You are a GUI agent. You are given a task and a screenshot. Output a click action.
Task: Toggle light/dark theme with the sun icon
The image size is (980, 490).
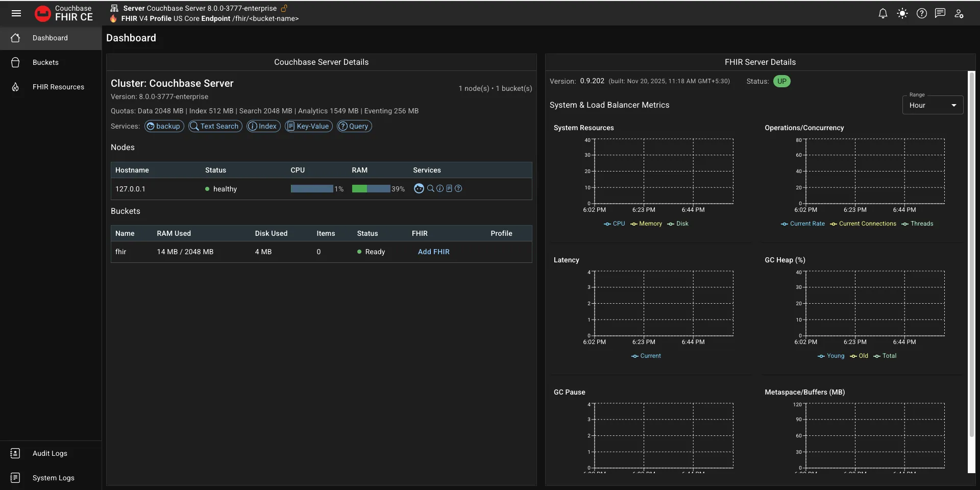click(x=902, y=13)
